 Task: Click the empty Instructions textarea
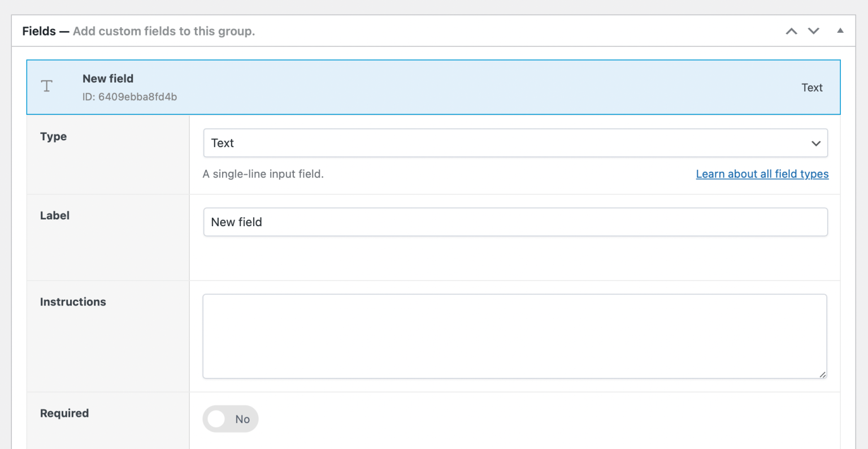[x=515, y=336]
